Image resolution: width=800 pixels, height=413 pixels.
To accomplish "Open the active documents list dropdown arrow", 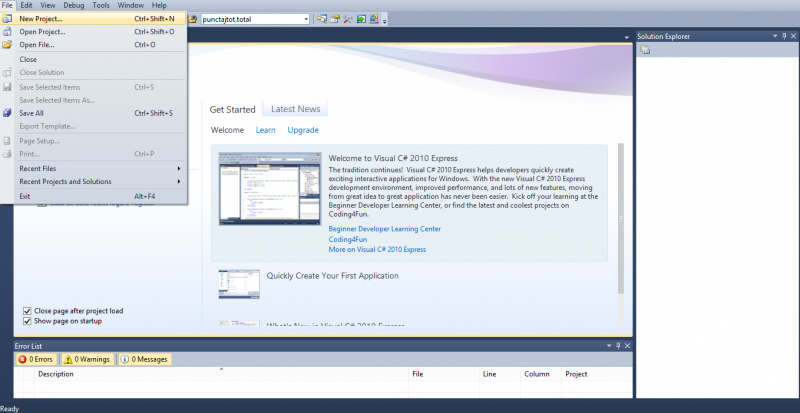I will (627, 38).
